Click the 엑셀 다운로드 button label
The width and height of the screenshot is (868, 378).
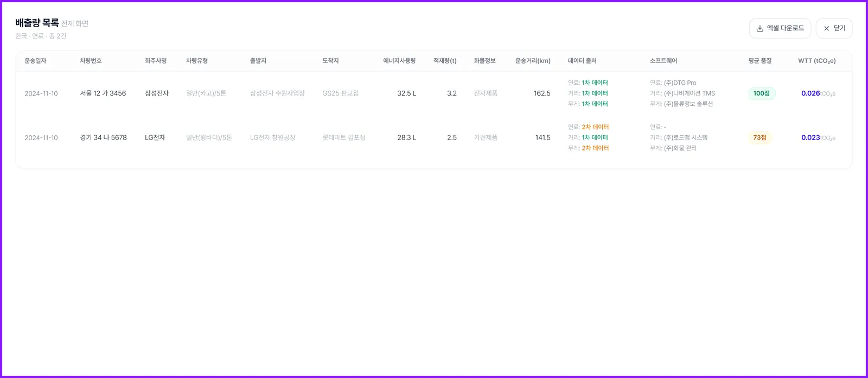785,28
